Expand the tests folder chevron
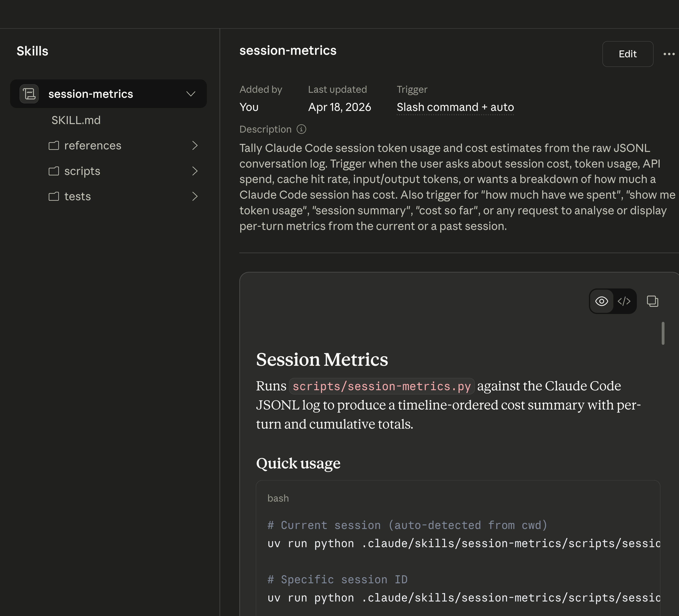The height and width of the screenshot is (616, 679). pos(195,197)
